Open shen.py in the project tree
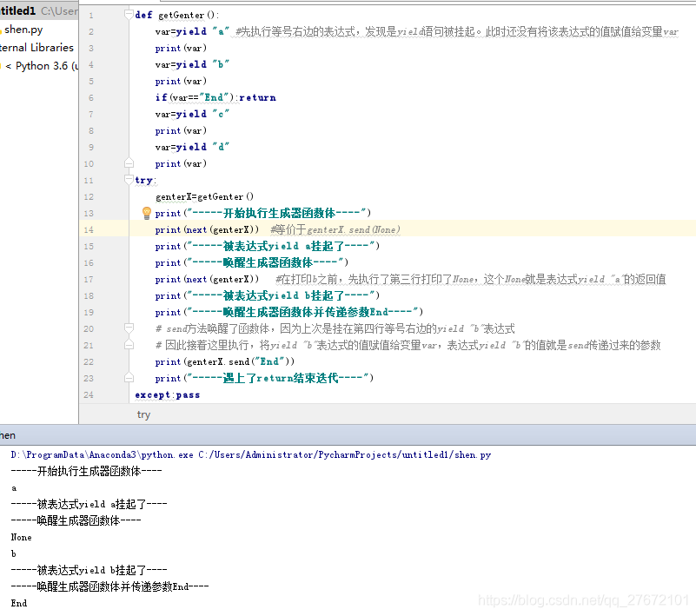 point(23,30)
